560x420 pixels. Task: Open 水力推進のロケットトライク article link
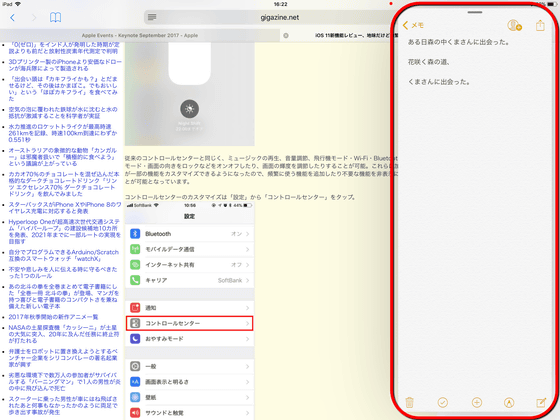(x=63, y=133)
